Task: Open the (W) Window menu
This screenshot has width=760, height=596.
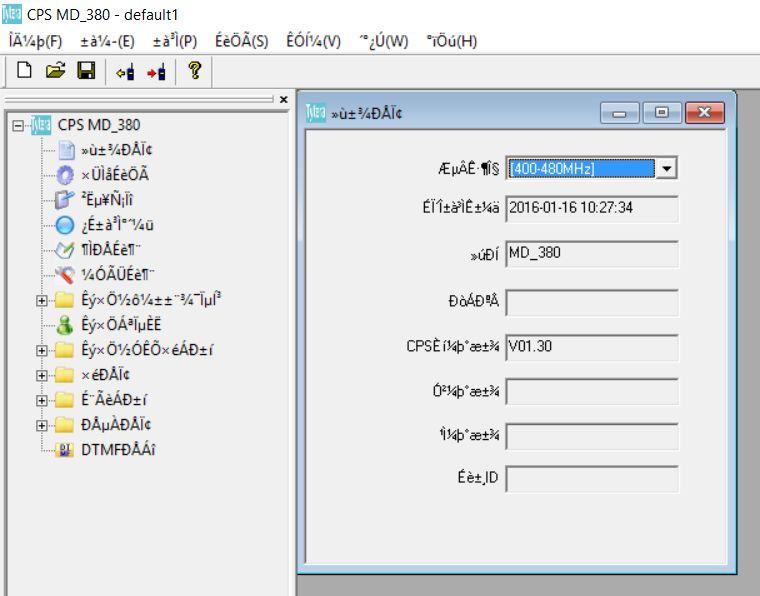Action: 384,41
